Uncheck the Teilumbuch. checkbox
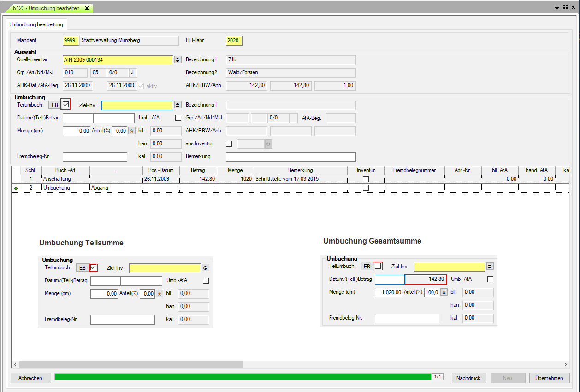 65,105
